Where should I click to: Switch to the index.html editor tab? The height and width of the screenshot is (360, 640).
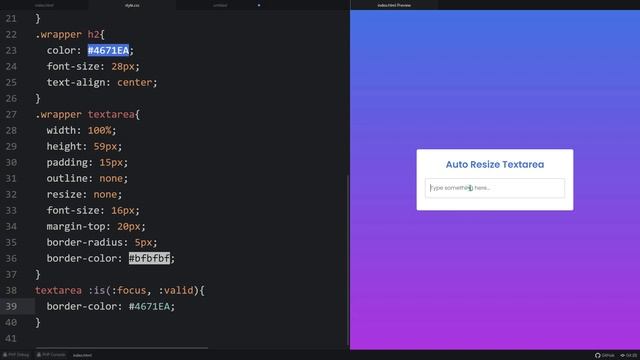click(x=44, y=5)
